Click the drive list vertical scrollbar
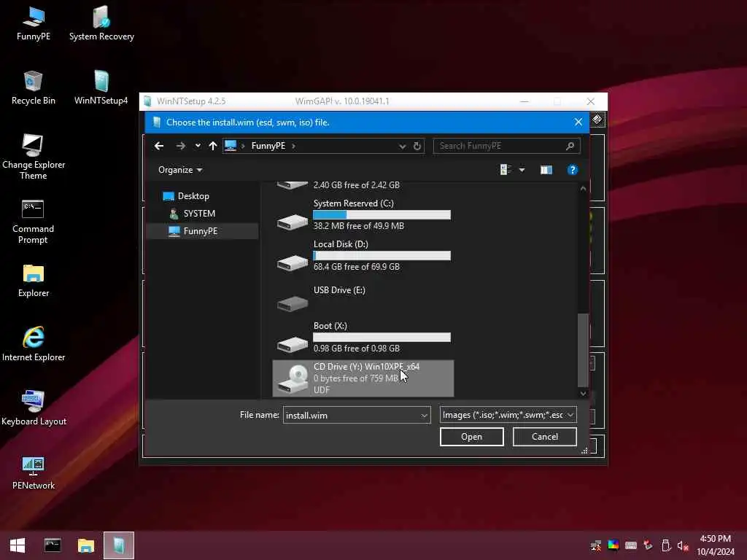Image resolution: width=747 pixels, height=560 pixels. (583, 350)
